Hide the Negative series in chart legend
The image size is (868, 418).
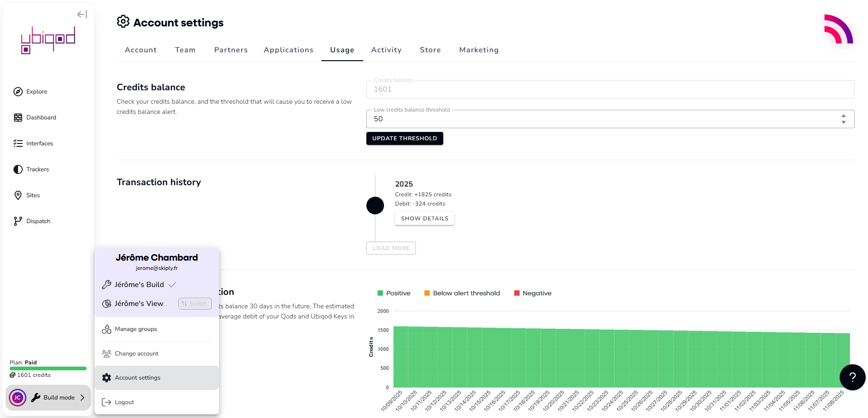point(533,293)
